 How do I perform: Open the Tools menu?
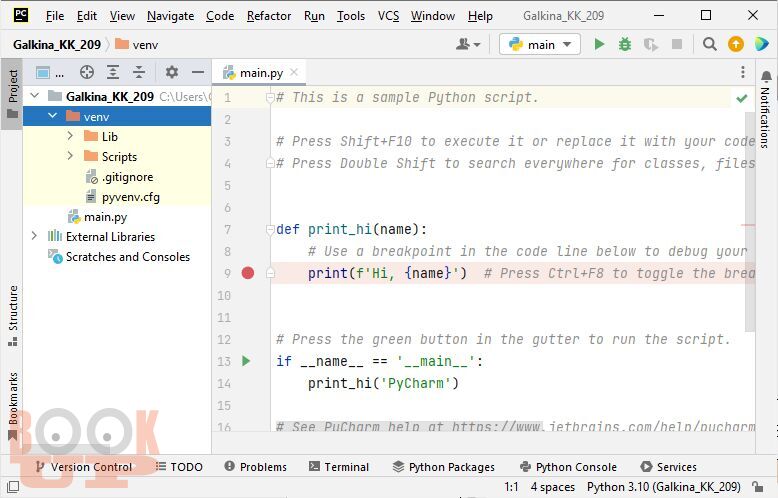pyautogui.click(x=351, y=16)
